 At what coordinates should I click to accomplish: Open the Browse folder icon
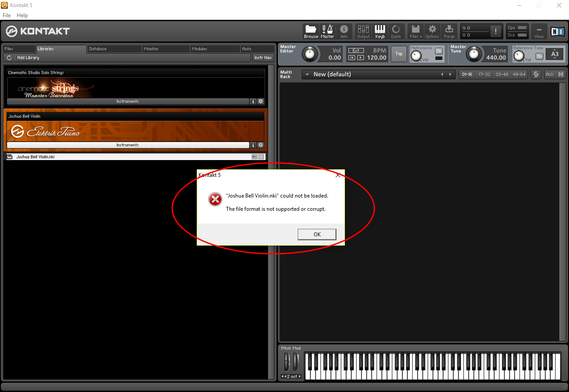tap(311, 31)
